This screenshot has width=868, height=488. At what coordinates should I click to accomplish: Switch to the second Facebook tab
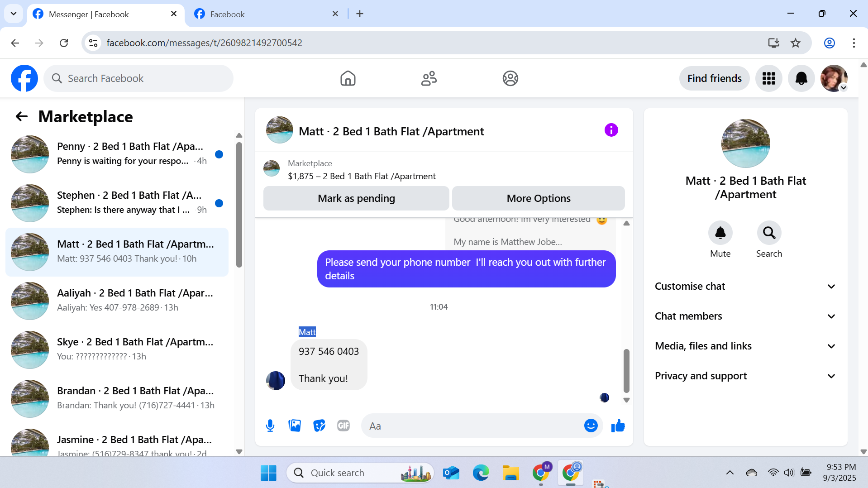pos(267,14)
